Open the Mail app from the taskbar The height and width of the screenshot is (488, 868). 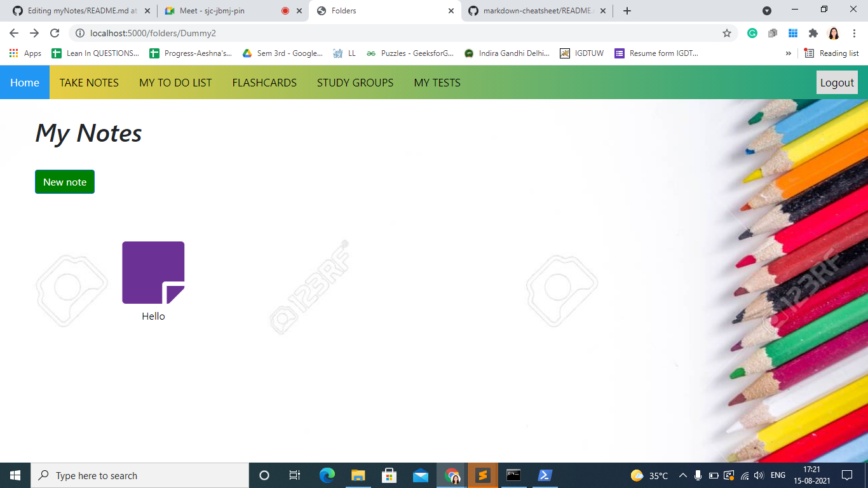[420, 475]
